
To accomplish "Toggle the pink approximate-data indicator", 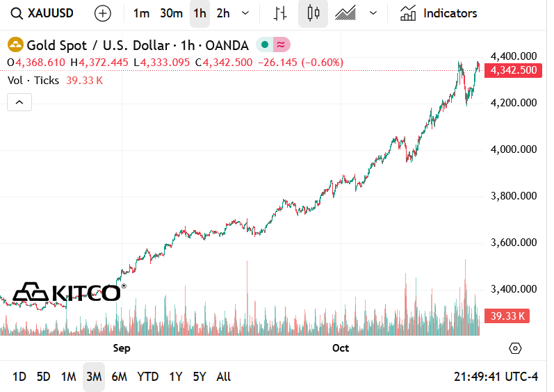I will [281, 45].
